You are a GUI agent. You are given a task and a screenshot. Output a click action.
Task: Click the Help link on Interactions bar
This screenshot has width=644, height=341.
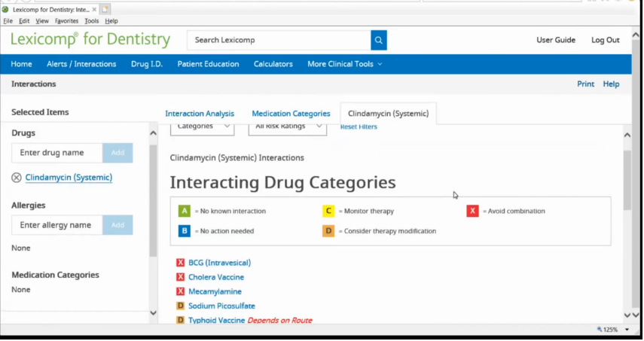click(611, 84)
